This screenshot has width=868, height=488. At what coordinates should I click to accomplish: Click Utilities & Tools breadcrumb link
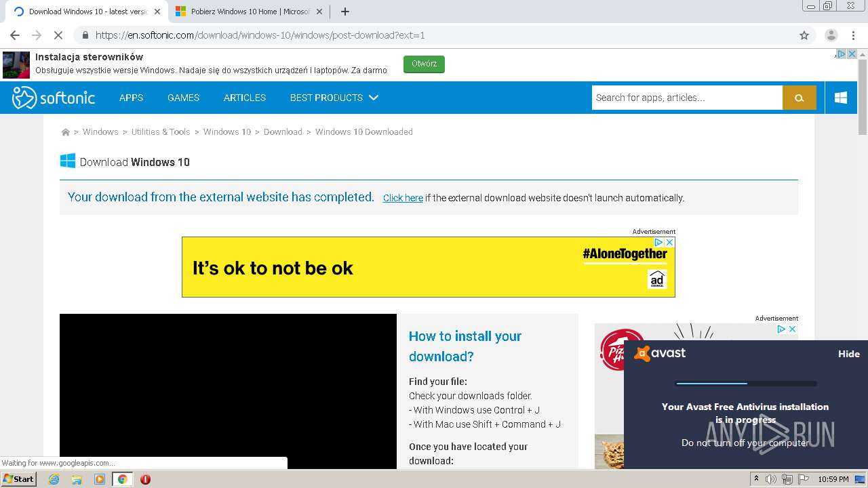161,132
